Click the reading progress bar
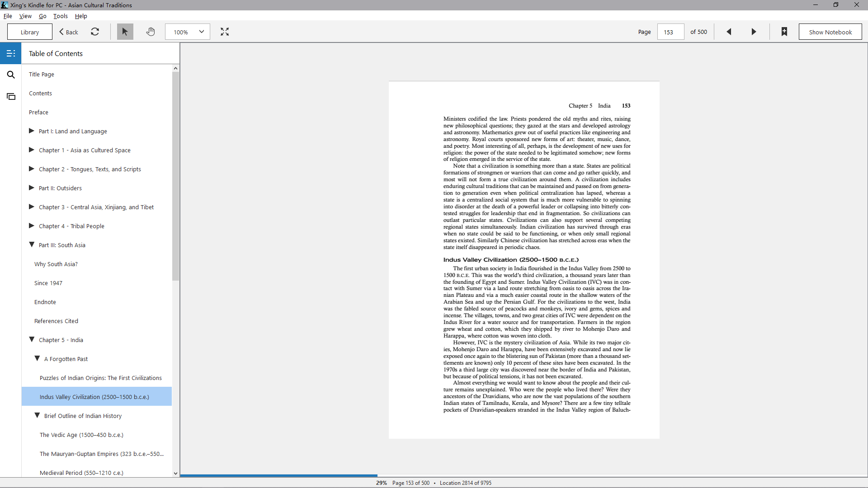This screenshot has height=488, width=868. coord(524,475)
